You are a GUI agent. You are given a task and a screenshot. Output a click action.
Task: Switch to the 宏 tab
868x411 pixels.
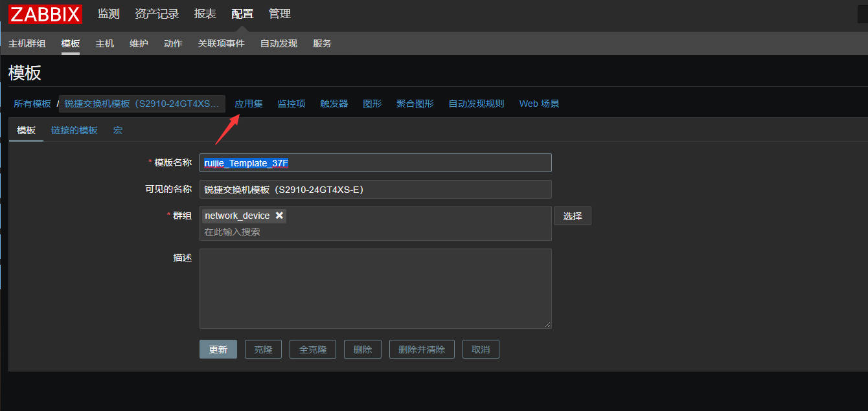pyautogui.click(x=118, y=130)
